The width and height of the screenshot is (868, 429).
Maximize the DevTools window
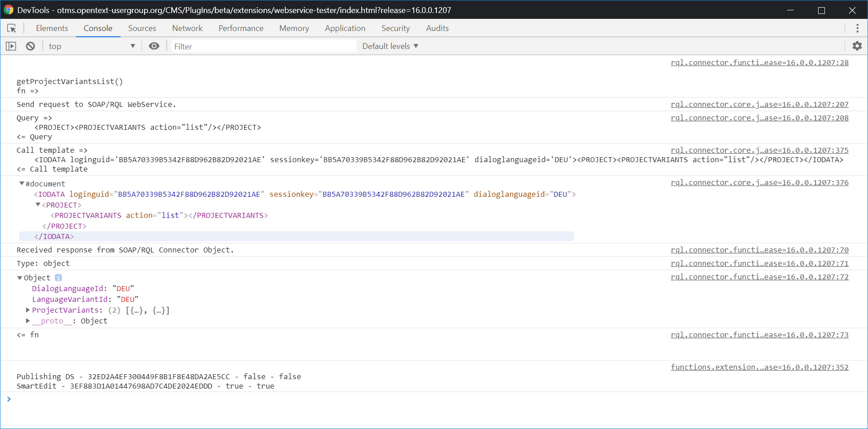pos(821,10)
